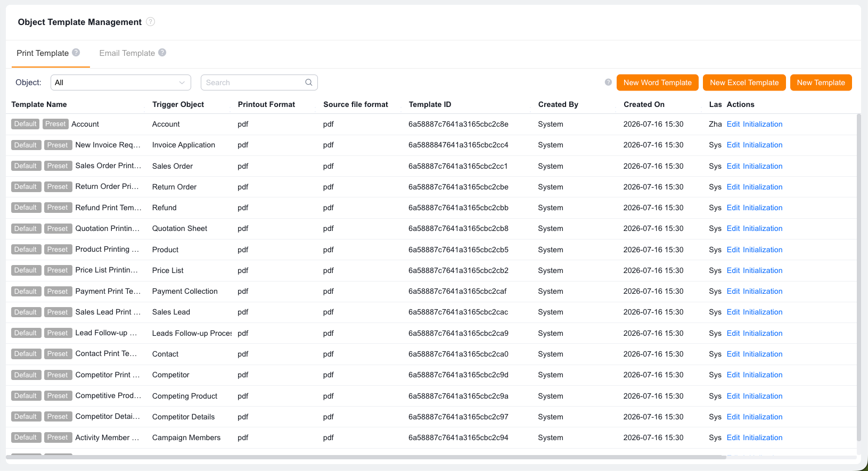Click help icon next to Email Template tab
The height and width of the screenshot is (471, 868).
(x=162, y=53)
